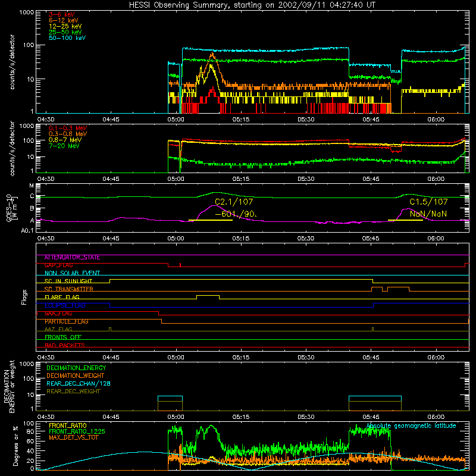Select the yellow flare interval bar under NaN/NaN
The width and height of the screenshot is (476, 476).
pos(406,220)
